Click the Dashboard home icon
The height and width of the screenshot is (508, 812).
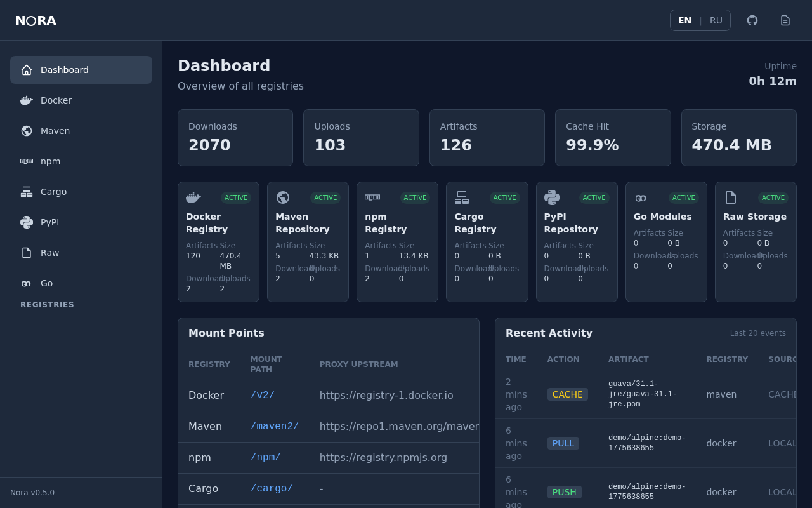click(x=26, y=70)
